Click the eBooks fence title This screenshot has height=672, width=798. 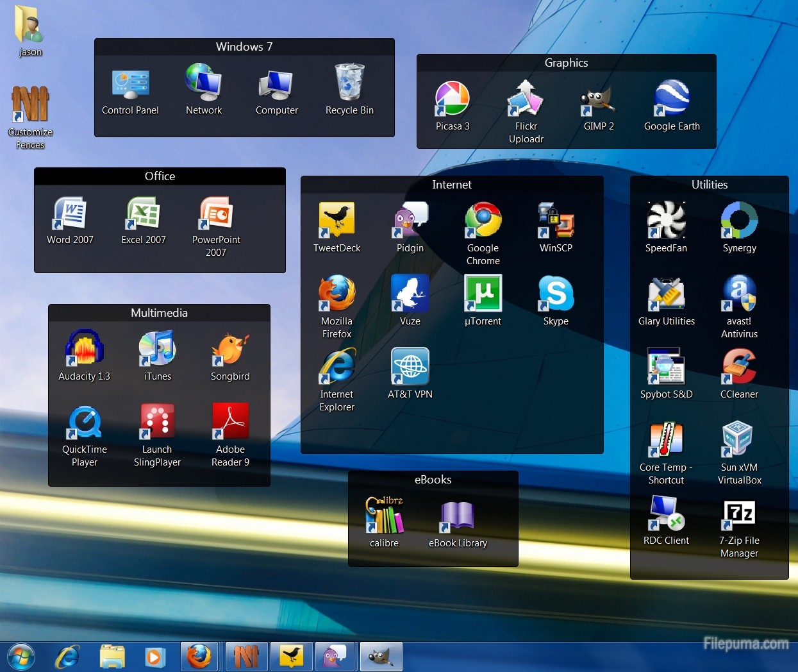[433, 480]
